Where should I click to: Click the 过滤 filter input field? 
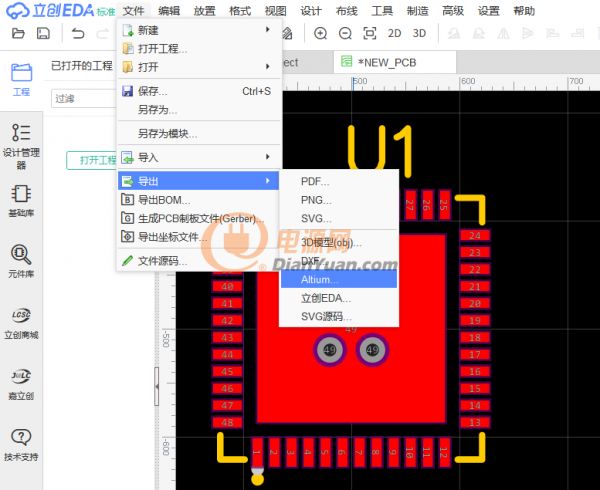83,99
